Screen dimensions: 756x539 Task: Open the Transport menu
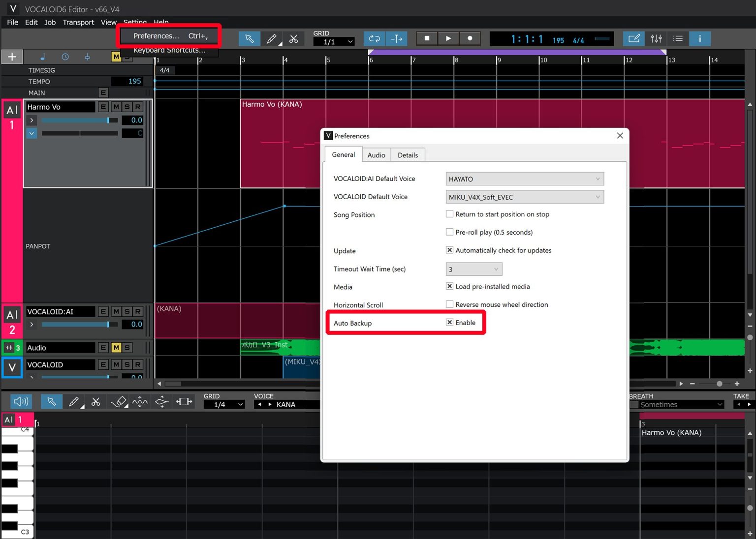coord(78,22)
